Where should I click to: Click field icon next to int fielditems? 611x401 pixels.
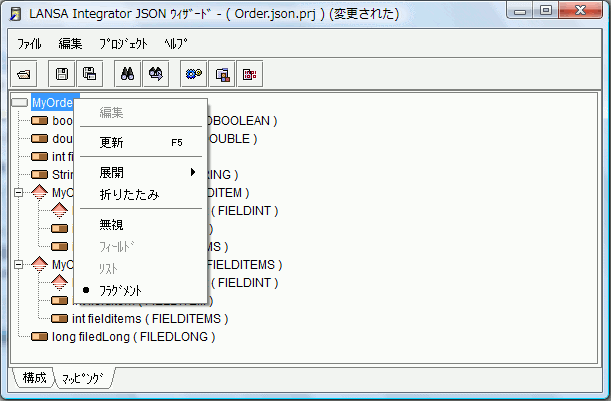point(60,318)
